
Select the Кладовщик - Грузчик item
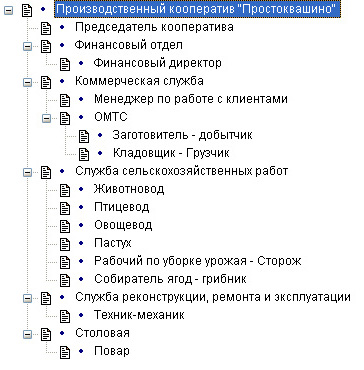tap(171, 153)
